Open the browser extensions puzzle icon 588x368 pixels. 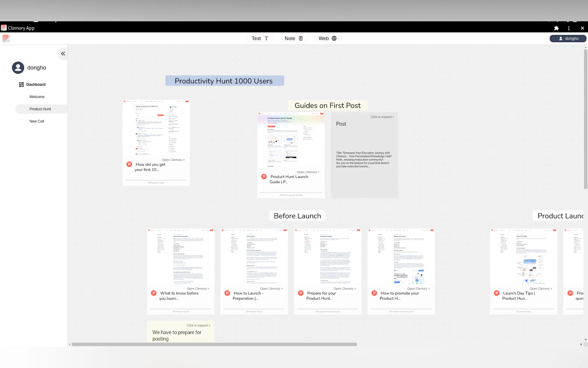pyautogui.click(x=556, y=28)
